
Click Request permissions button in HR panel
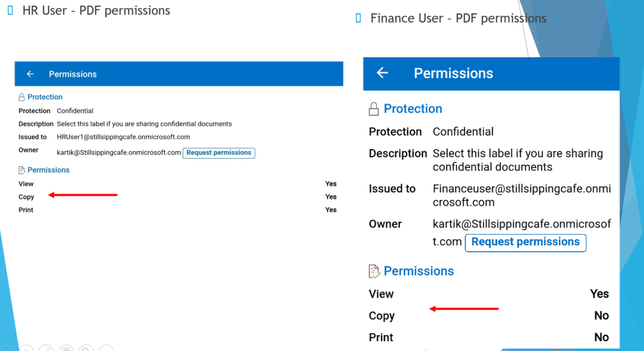click(x=219, y=153)
